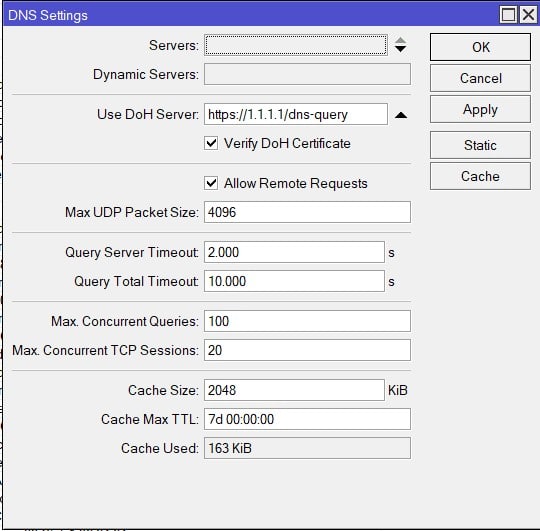Click the OK button

click(480, 47)
